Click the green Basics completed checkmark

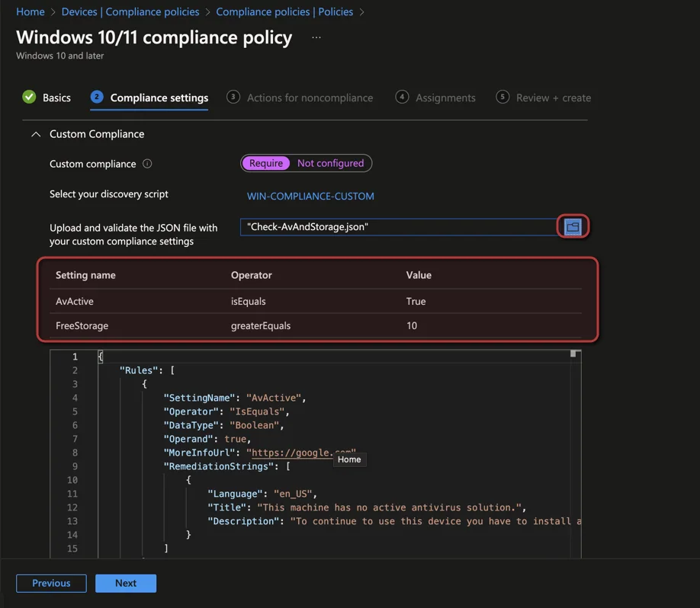pos(29,97)
